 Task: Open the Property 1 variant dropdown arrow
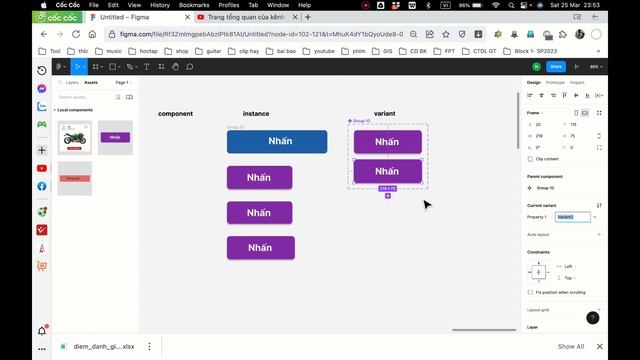pyautogui.click(x=595, y=217)
